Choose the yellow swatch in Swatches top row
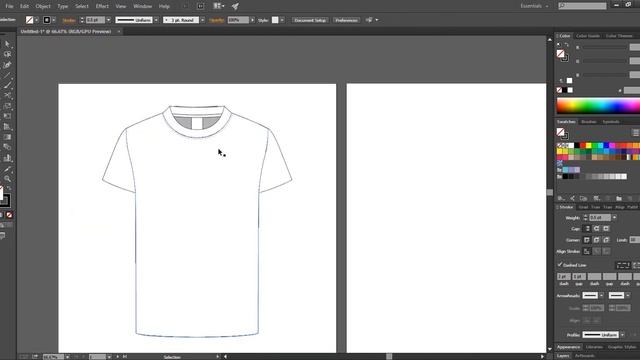The image size is (640, 360). (x=588, y=145)
